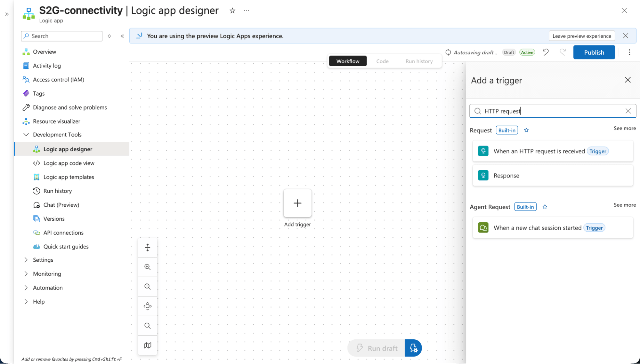Clear the HTTP request search text
The image size is (640, 364).
(628, 111)
